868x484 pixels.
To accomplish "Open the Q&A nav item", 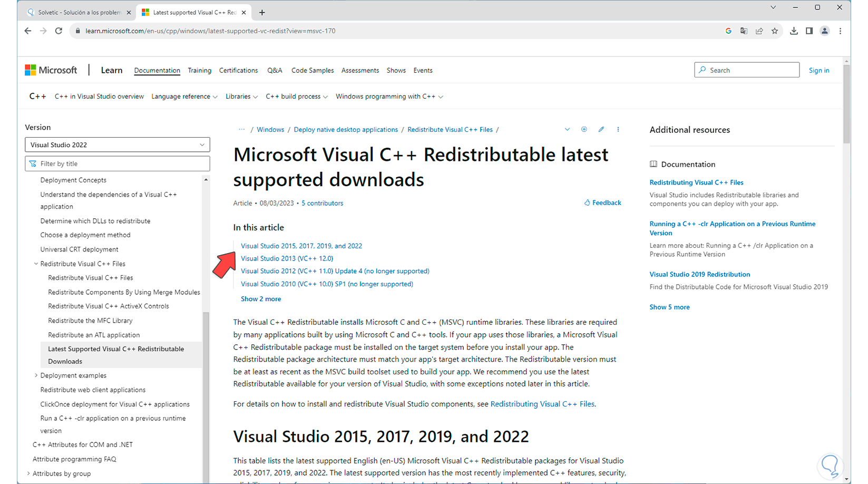I will click(275, 70).
